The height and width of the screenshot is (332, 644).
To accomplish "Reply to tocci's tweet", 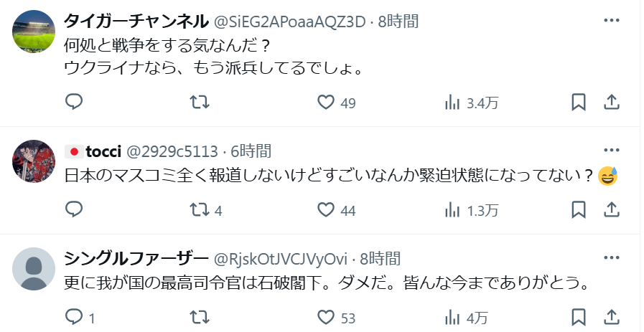I will 75,209.
